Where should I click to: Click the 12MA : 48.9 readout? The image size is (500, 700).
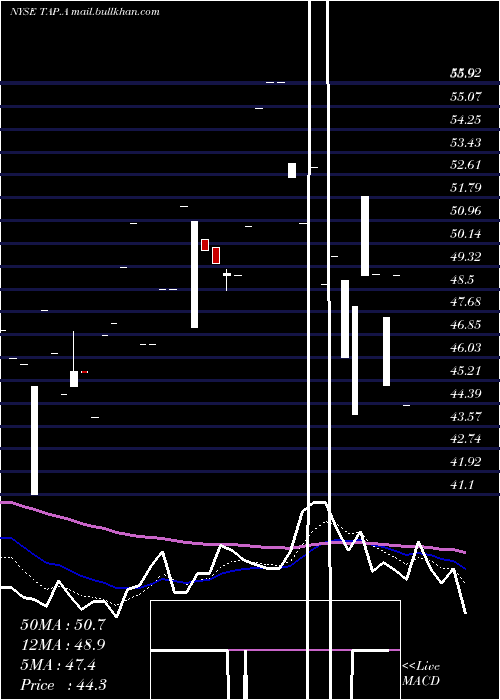coord(63,645)
